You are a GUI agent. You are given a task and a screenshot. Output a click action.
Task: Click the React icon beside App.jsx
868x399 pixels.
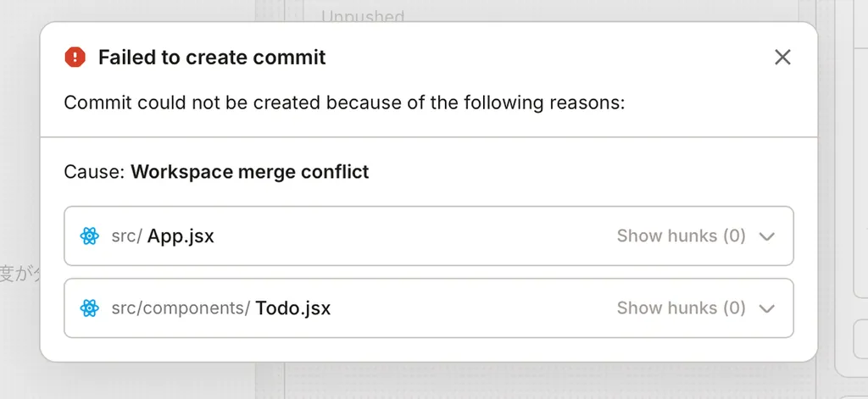(x=90, y=236)
